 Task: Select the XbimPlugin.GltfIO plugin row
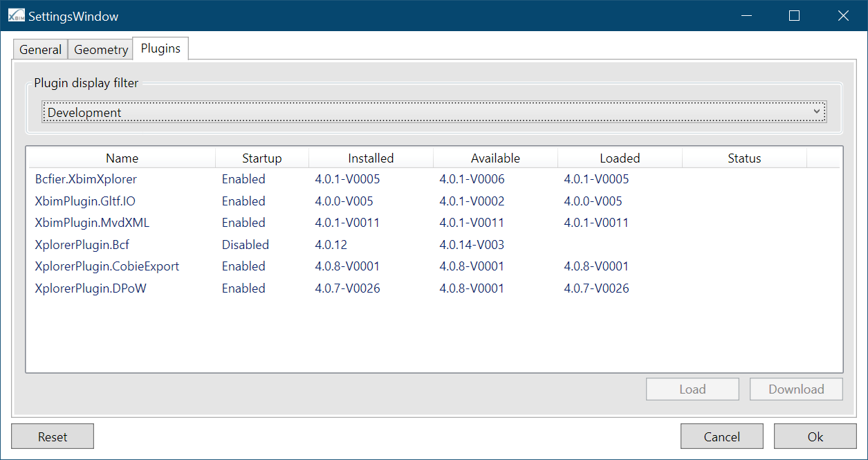click(84, 201)
